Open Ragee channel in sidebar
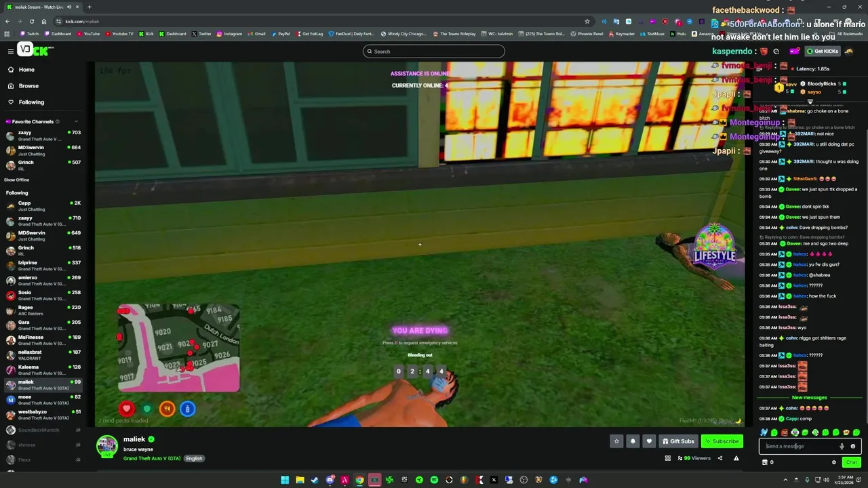This screenshot has width=868, height=488. click(42, 310)
